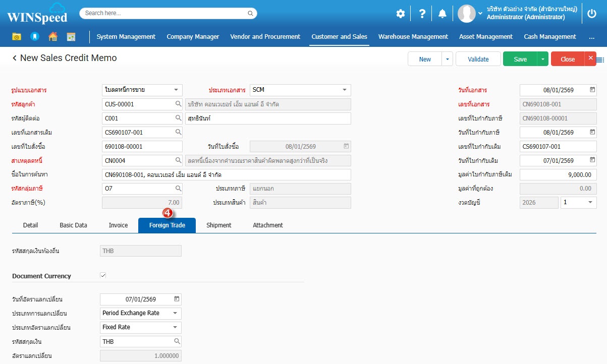The image size is (607, 364).
Task: Open the notifications bell
Action: [x=443, y=14]
